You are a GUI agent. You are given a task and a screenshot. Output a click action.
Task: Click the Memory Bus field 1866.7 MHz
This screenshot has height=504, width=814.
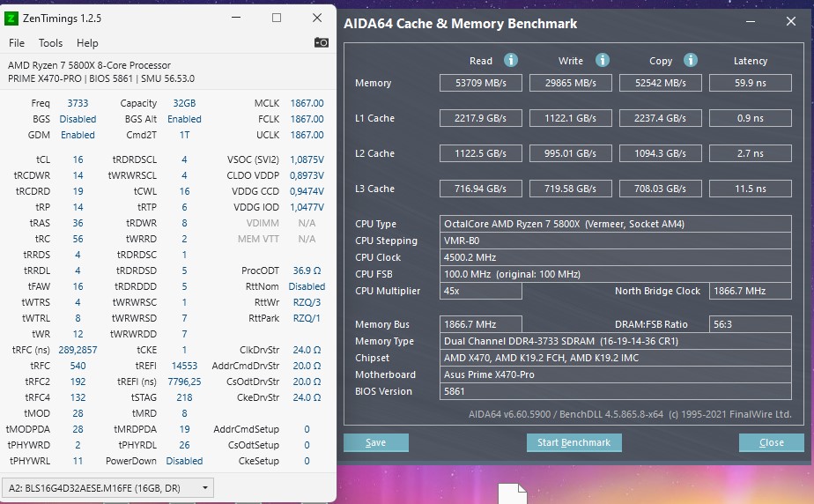pos(481,324)
